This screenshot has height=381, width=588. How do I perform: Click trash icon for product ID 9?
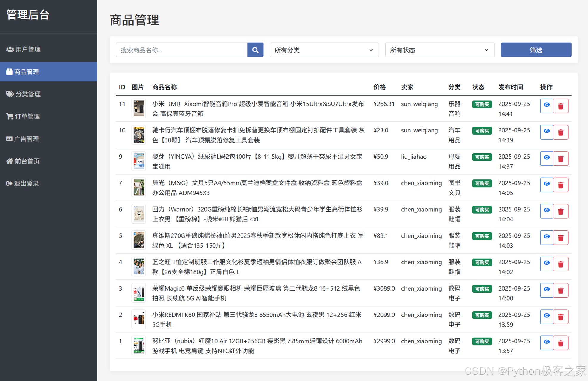pos(560,159)
